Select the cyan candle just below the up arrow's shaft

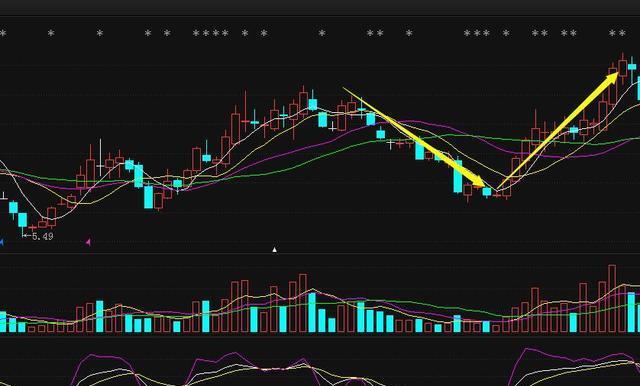click(x=574, y=130)
